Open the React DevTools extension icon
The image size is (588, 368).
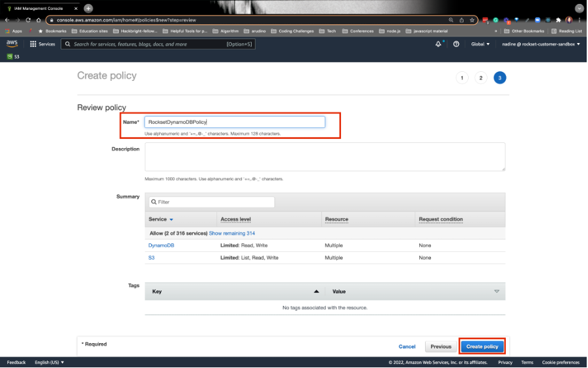[x=548, y=20]
